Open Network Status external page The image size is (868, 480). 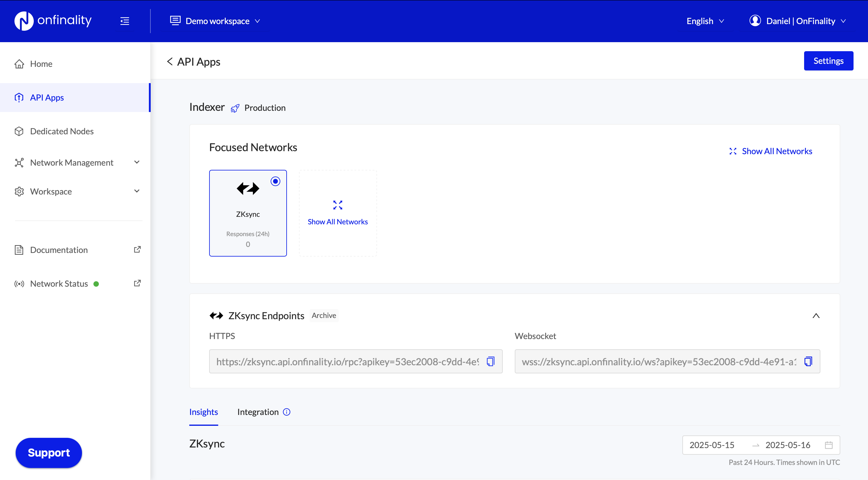[x=137, y=283]
